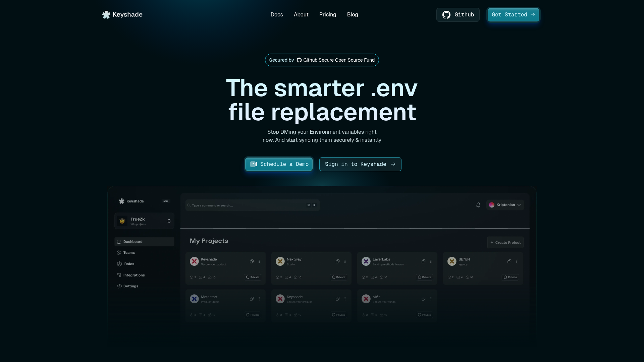Click the LayerLabs project avatar

click(x=366, y=261)
